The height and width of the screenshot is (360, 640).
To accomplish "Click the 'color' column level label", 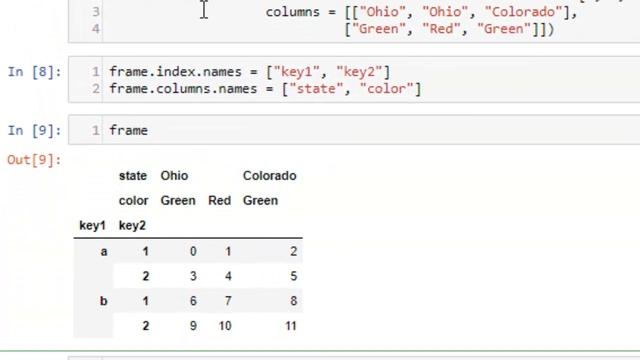I will tap(133, 201).
